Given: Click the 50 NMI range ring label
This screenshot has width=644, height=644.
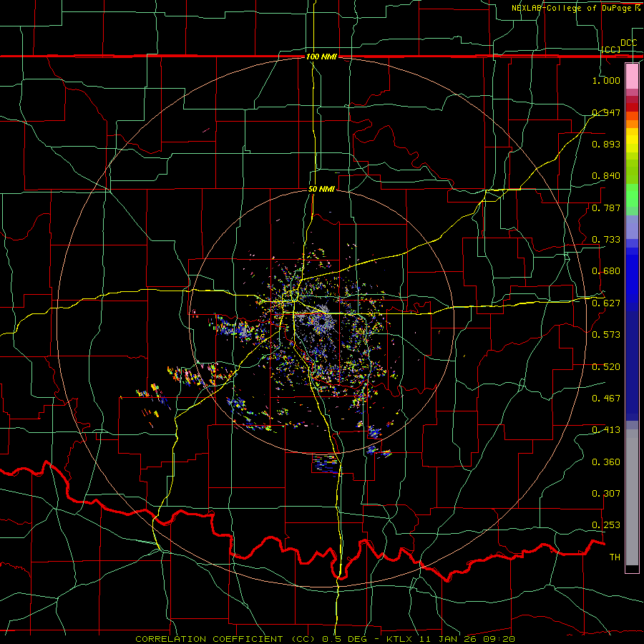Looking at the screenshot, I should click(321, 189).
